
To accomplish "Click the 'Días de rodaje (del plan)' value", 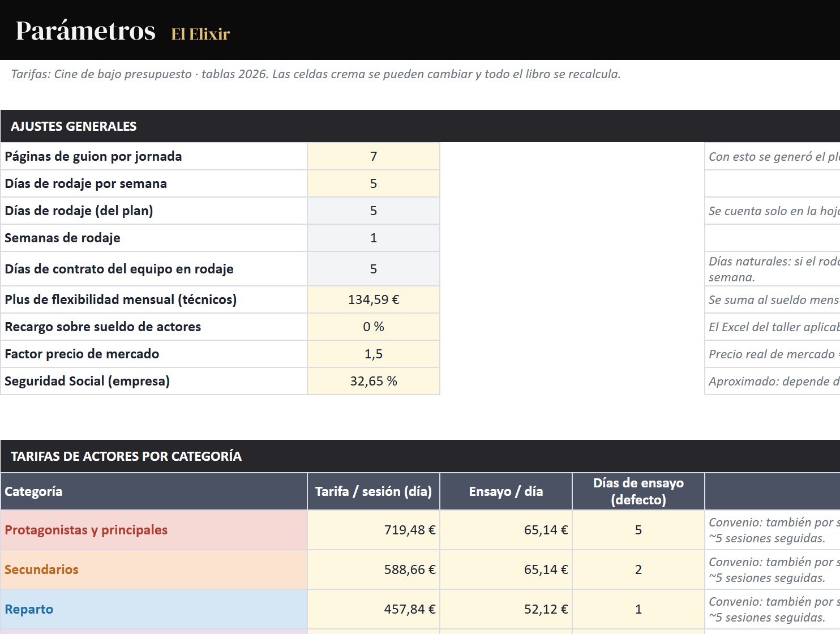I will (374, 211).
